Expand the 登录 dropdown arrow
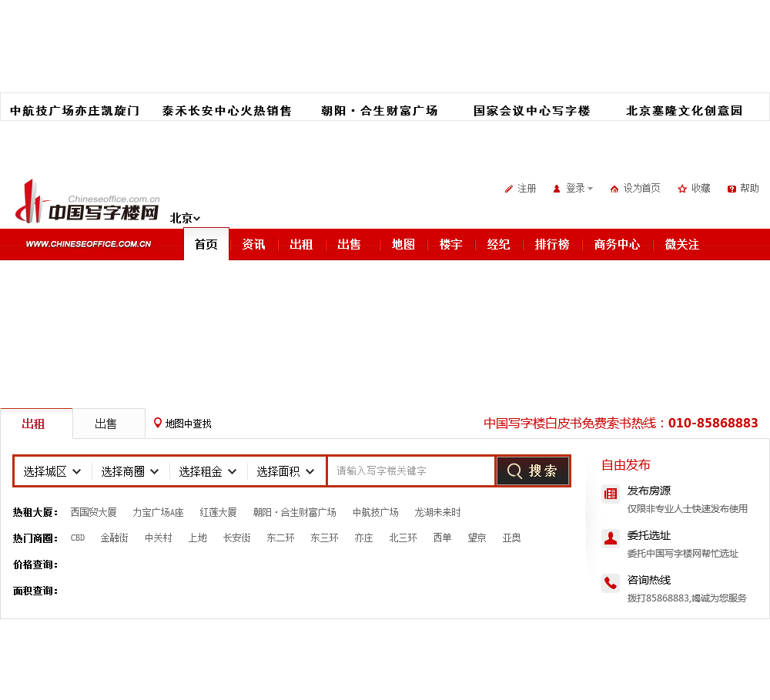The width and height of the screenshot is (770, 700). (x=591, y=189)
